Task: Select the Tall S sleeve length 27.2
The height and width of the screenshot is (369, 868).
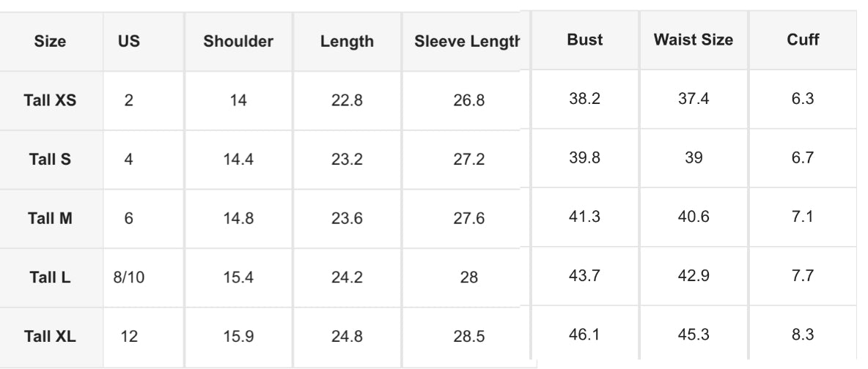Action: [x=469, y=160]
